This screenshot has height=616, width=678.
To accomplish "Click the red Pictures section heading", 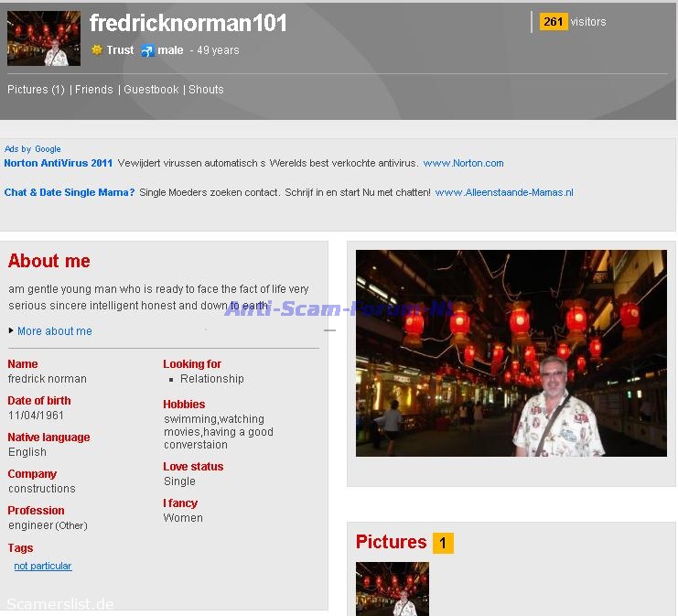I will point(391,542).
